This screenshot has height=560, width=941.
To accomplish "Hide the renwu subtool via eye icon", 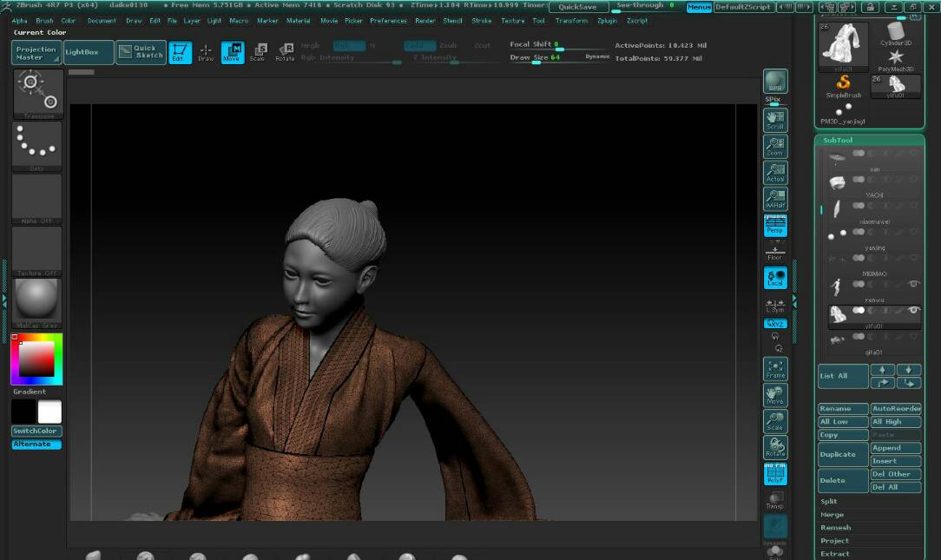I will pos(913,284).
